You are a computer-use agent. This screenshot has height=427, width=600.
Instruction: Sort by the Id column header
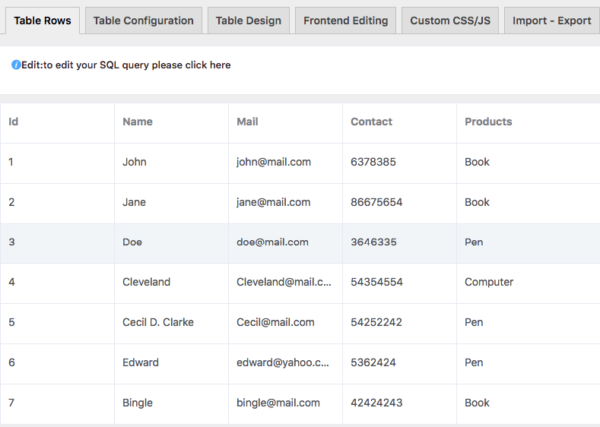[x=14, y=122]
